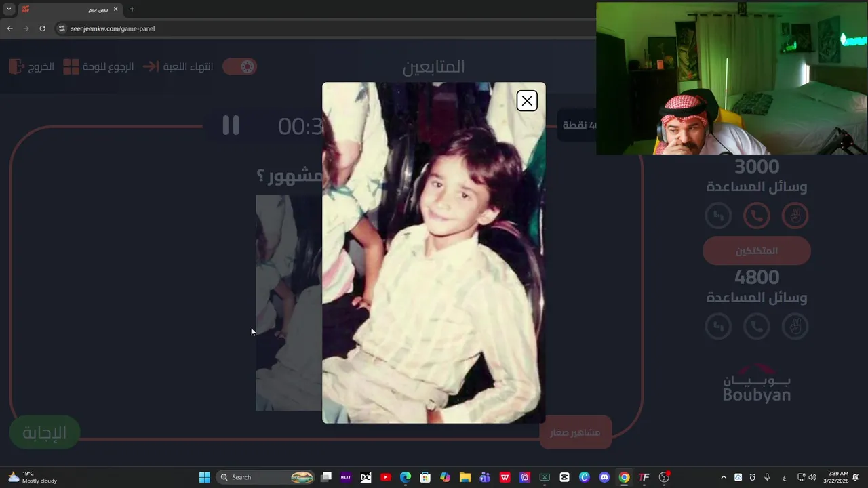Open WPS Office from taskbar

coord(505,477)
